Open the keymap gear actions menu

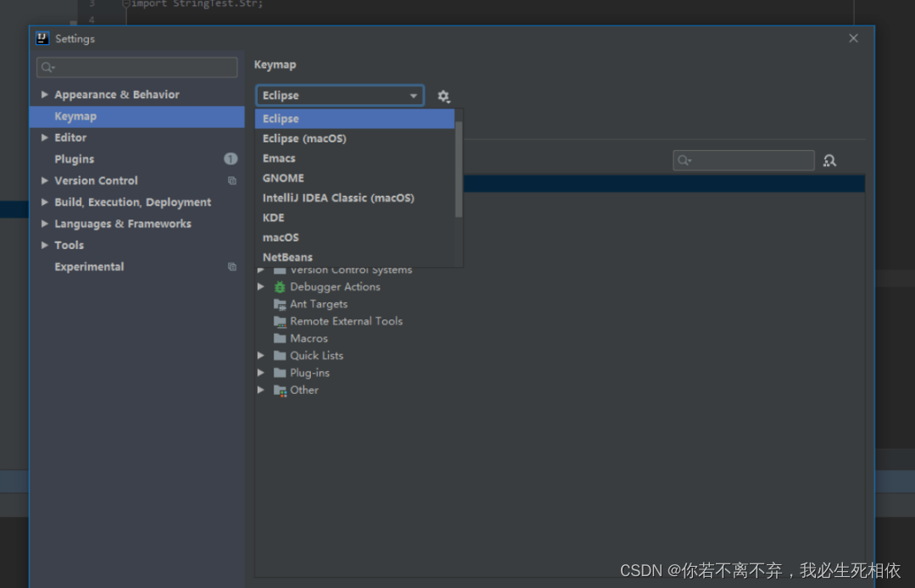click(443, 97)
